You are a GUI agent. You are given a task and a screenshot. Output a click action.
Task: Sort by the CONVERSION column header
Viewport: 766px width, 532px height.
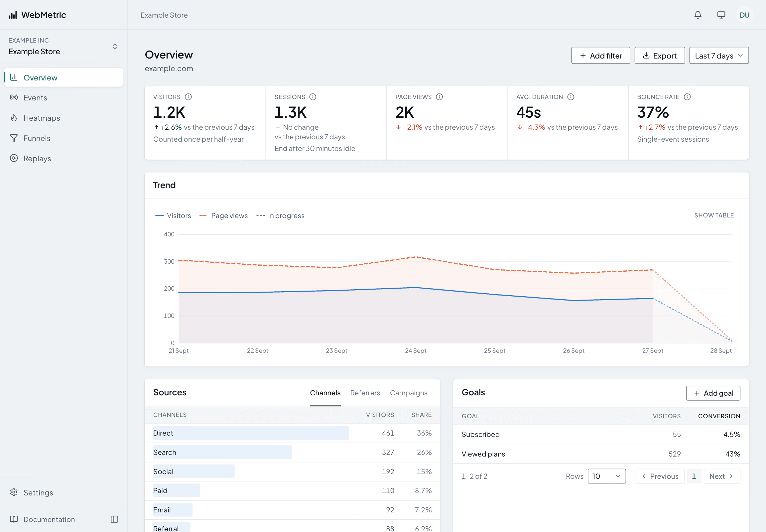coord(719,416)
